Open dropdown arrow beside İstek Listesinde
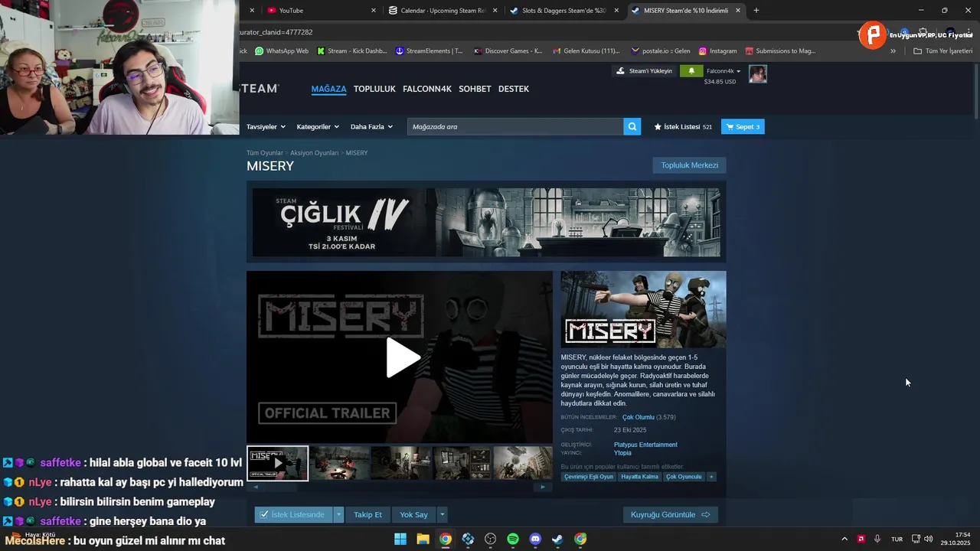 pos(338,514)
